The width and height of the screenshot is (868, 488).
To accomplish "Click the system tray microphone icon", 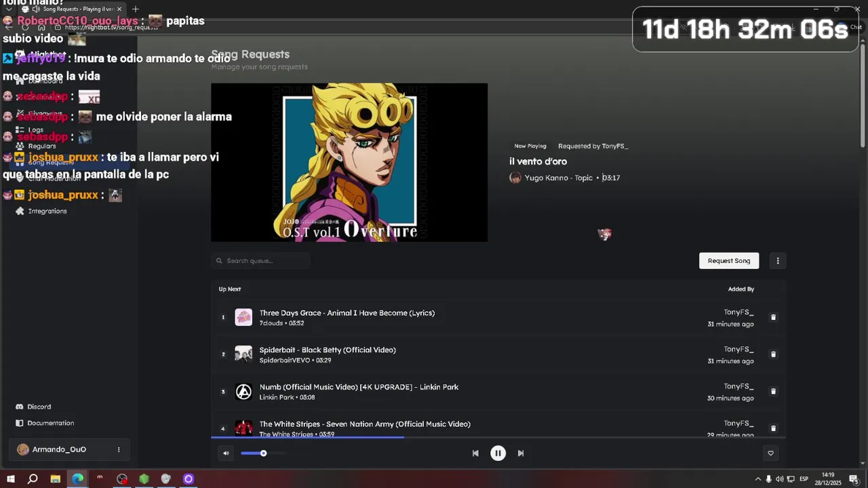I will click(768, 479).
